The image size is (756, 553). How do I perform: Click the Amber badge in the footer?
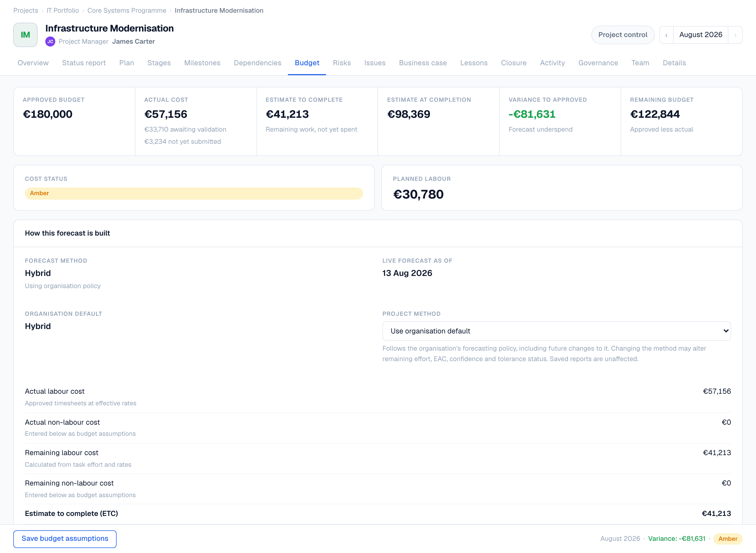click(x=728, y=539)
